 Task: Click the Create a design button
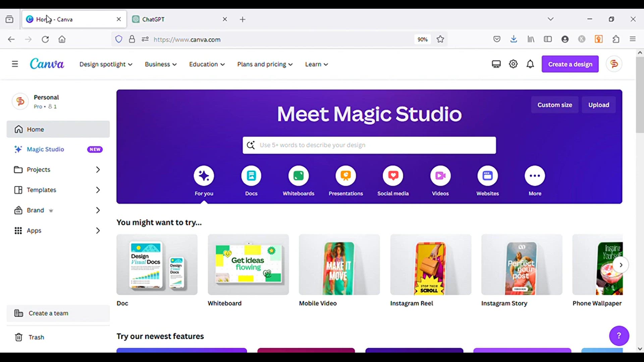(570, 64)
